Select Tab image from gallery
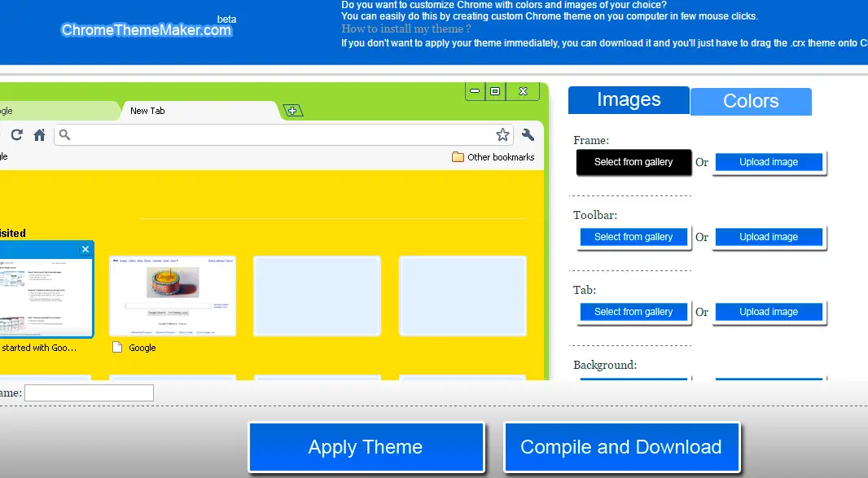Screen dimensions: 868x478 633,312
